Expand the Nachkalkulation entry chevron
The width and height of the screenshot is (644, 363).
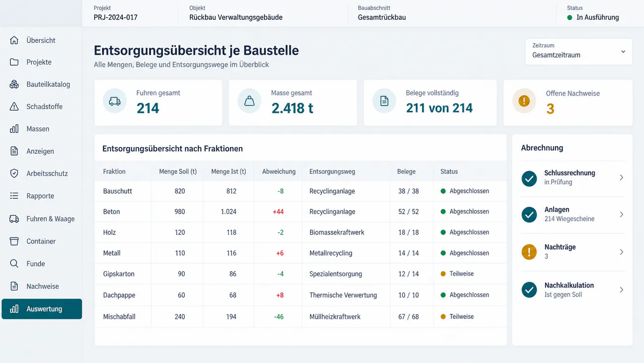click(x=622, y=290)
